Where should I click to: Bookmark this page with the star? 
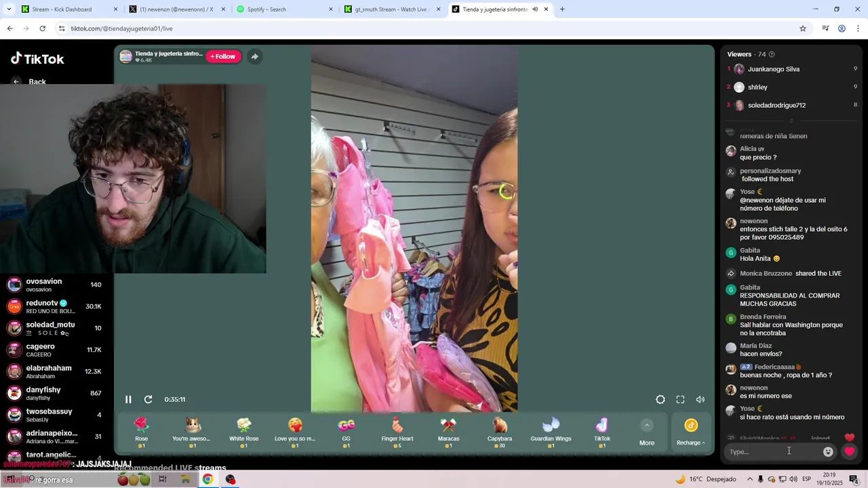(x=803, y=28)
